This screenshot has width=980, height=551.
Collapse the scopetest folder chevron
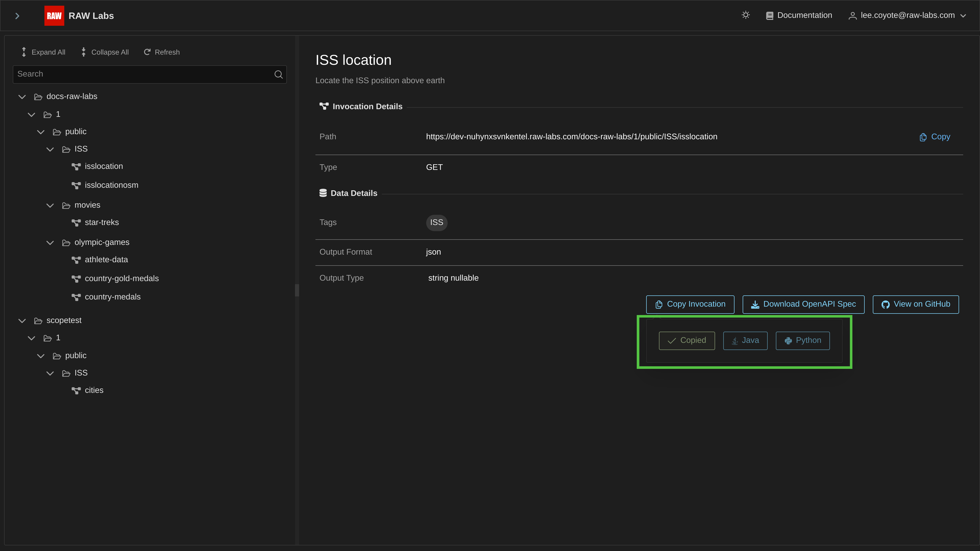tap(22, 321)
